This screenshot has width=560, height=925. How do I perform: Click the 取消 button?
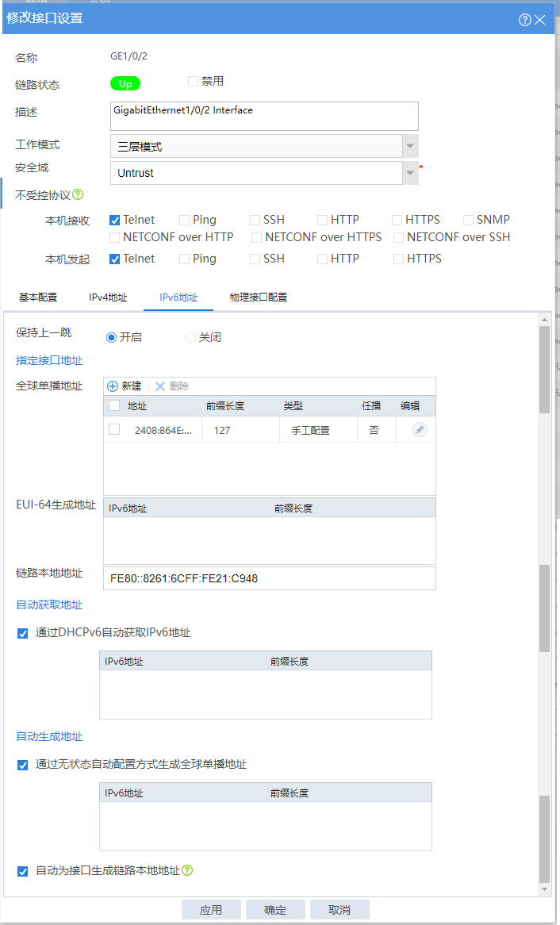pos(340,910)
